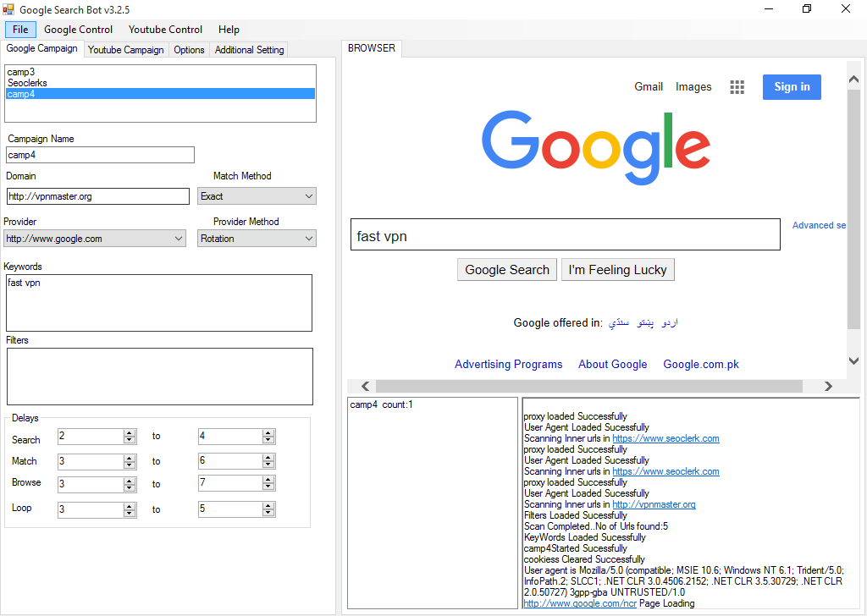This screenshot has width=867, height=616.
Task: Click the Loop delay maximum field
Action: click(x=230, y=509)
